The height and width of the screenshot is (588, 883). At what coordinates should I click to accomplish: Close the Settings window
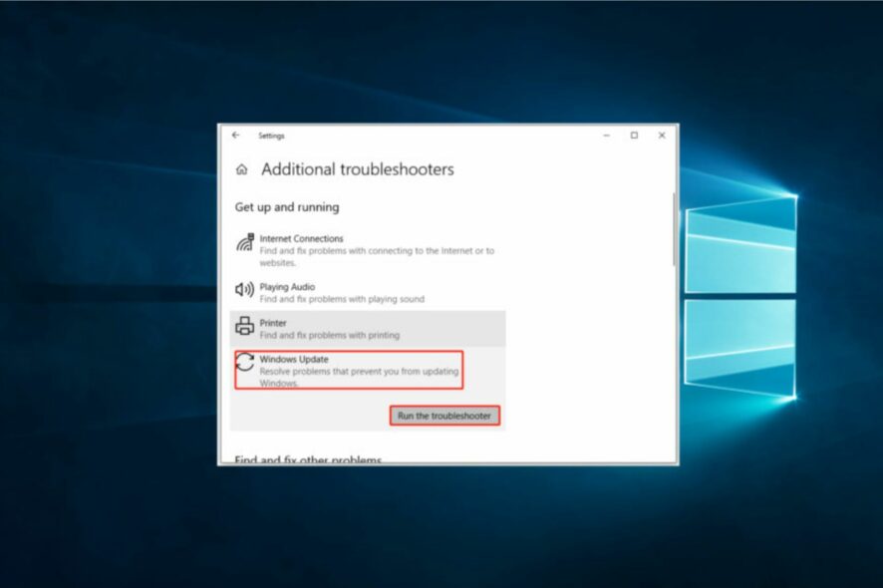tap(662, 136)
